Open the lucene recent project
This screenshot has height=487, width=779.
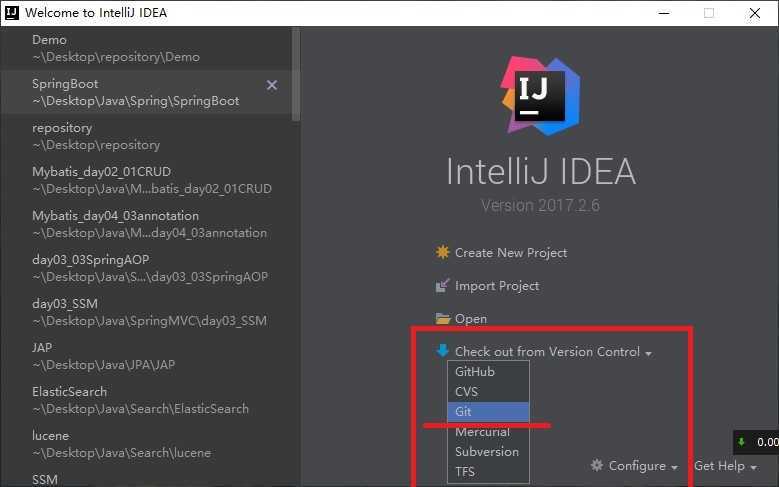coord(147,444)
